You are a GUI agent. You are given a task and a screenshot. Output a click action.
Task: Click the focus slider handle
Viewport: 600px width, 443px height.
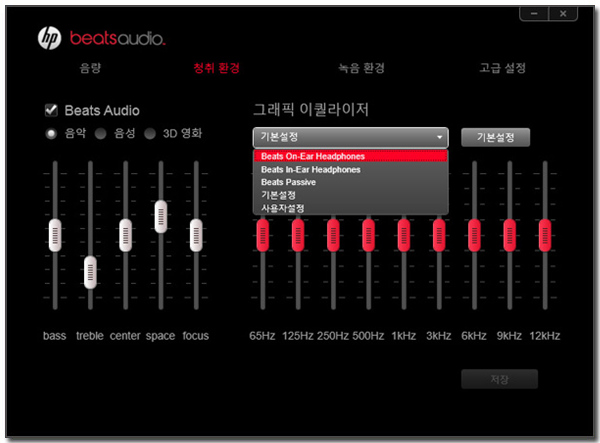pos(196,235)
